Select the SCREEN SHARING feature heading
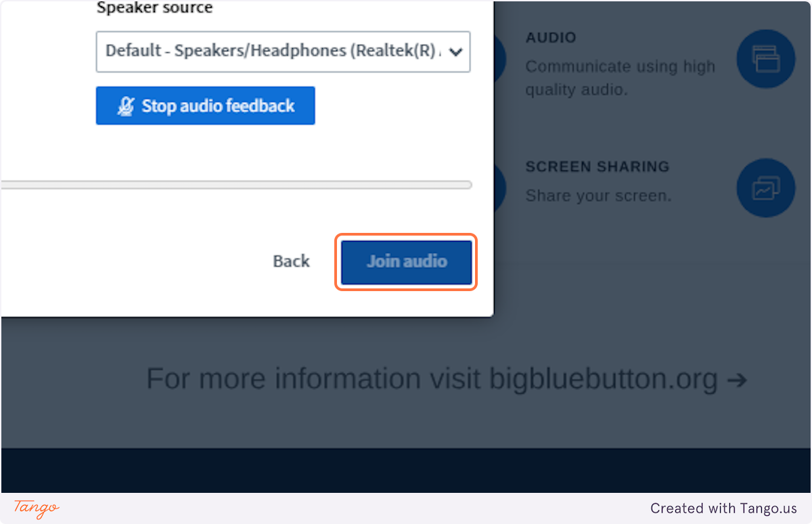 597,167
